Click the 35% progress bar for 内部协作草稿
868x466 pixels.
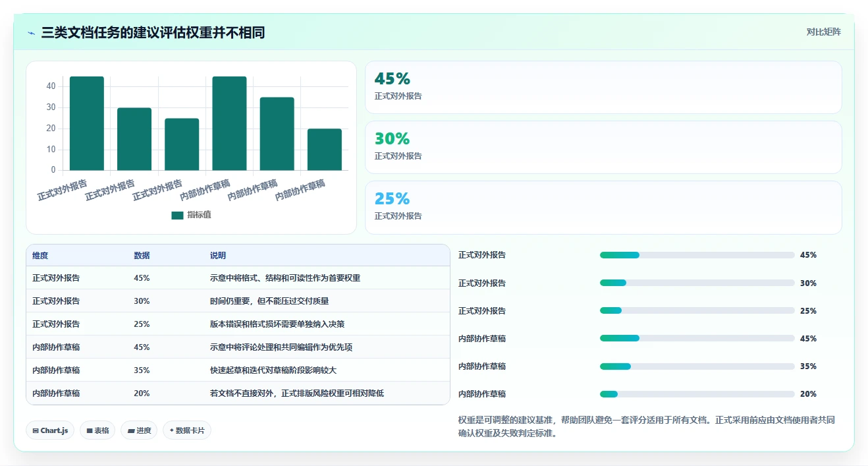pyautogui.click(x=697, y=366)
